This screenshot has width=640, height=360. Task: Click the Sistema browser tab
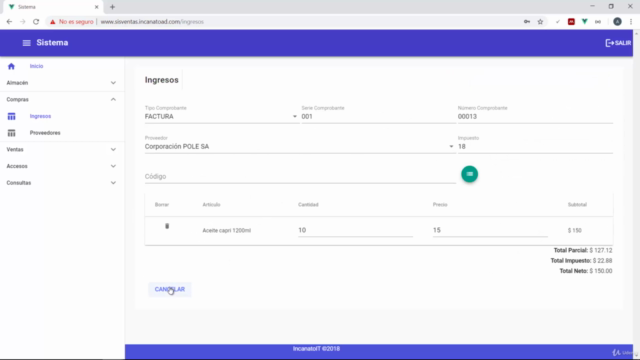pyautogui.click(x=53, y=7)
